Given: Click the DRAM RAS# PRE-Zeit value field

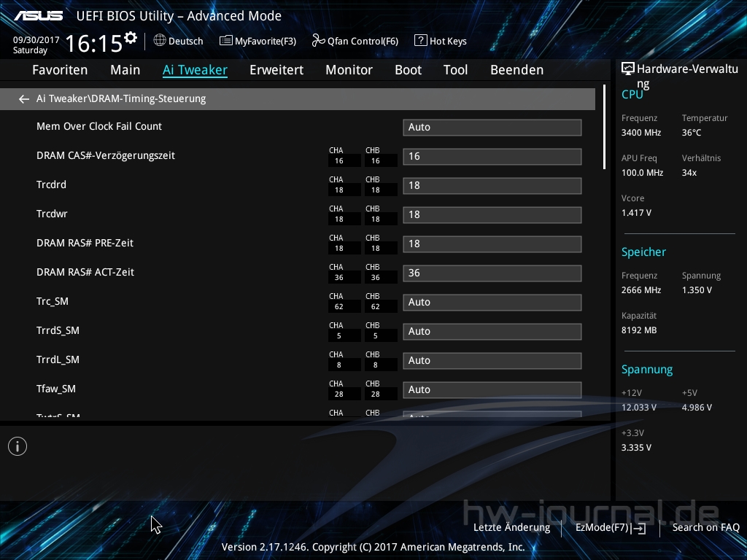Looking at the screenshot, I should point(492,244).
